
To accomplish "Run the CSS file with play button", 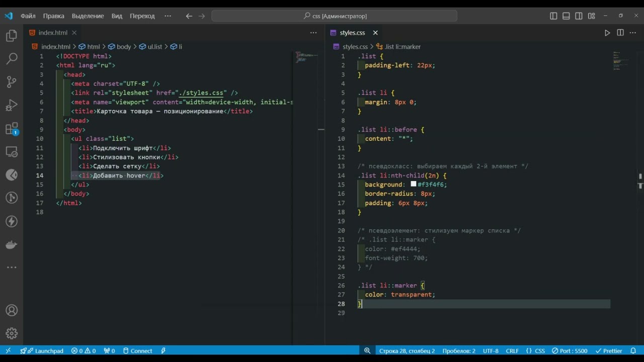I will tap(607, 33).
